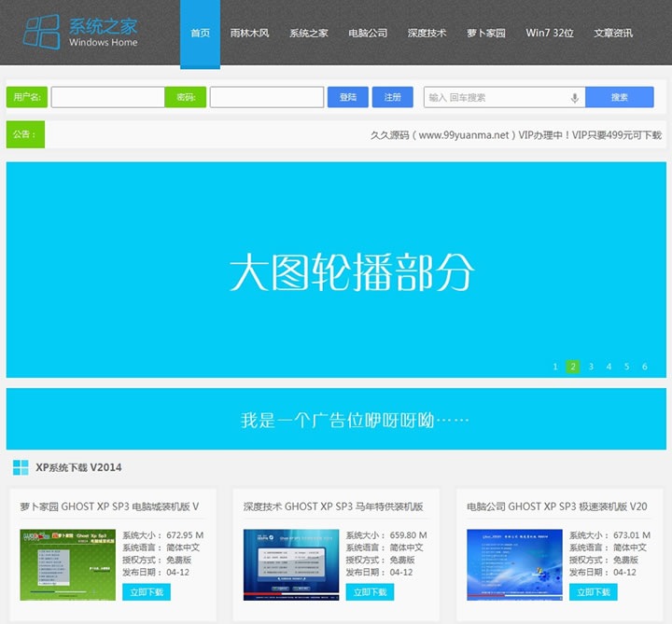Jump to carousel slide 1

(x=555, y=367)
